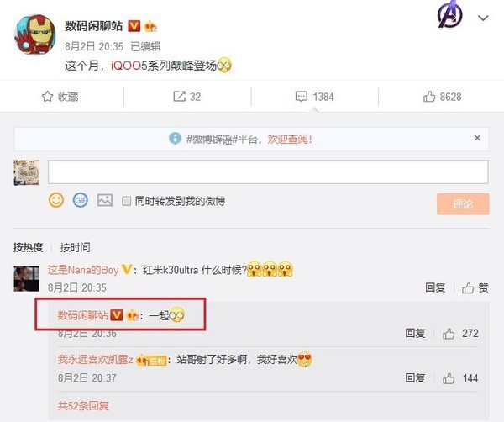Open the Iron Man avatar of 数码闲聊站
The image size is (504, 422).
pos(34,34)
